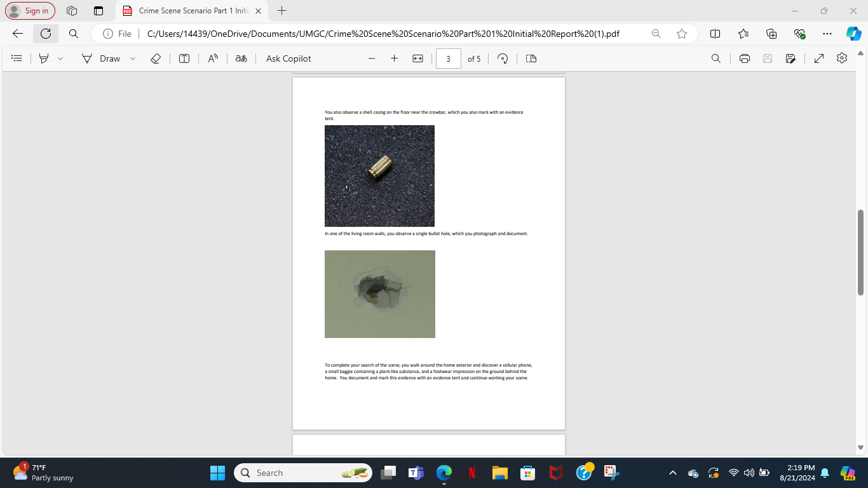This screenshot has height=488, width=868.
Task: Click the fit to width icon
Action: [x=416, y=58]
